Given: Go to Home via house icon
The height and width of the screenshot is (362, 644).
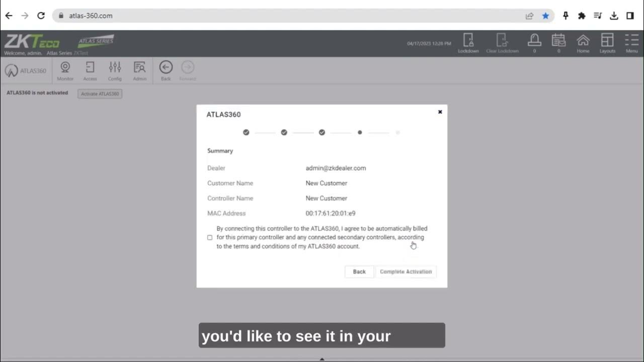Looking at the screenshot, I should [x=583, y=41].
